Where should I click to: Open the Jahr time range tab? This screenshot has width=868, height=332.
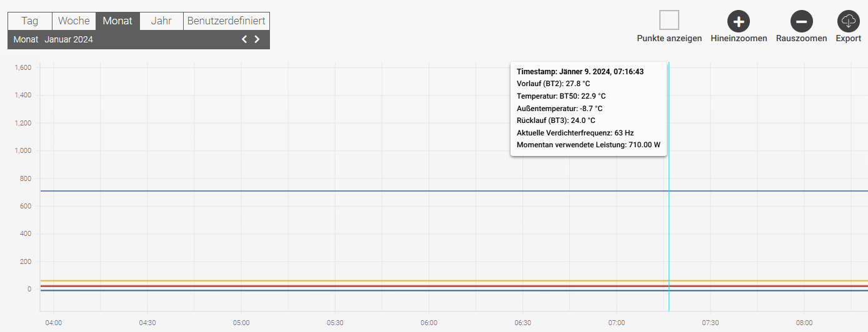[x=161, y=21]
